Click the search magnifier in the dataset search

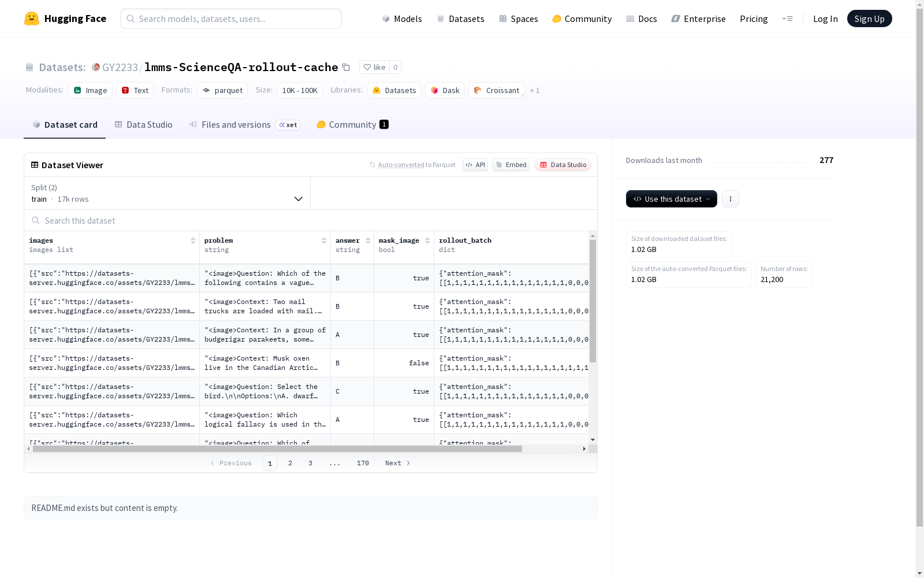[x=36, y=220]
